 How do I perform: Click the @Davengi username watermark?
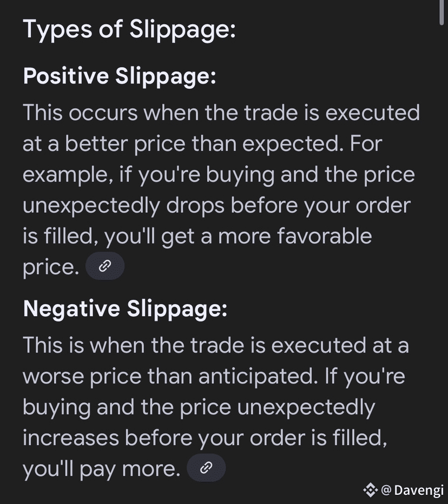point(412,490)
